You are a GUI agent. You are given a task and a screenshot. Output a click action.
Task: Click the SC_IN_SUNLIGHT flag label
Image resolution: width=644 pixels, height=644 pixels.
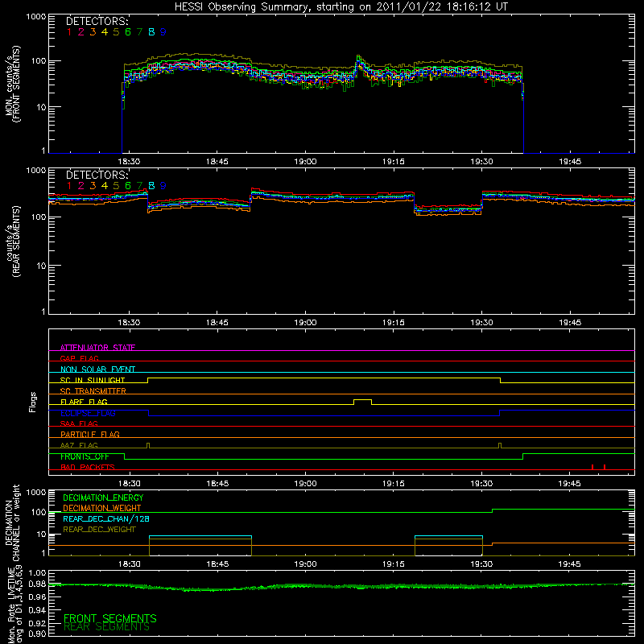[x=93, y=380]
